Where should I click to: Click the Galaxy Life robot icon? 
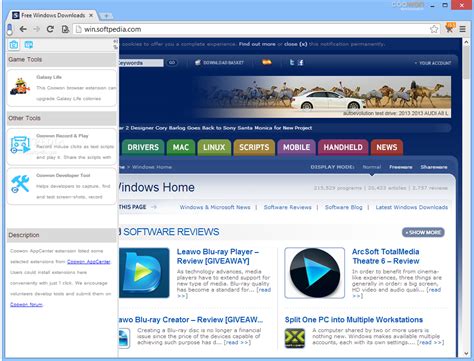coord(20,86)
